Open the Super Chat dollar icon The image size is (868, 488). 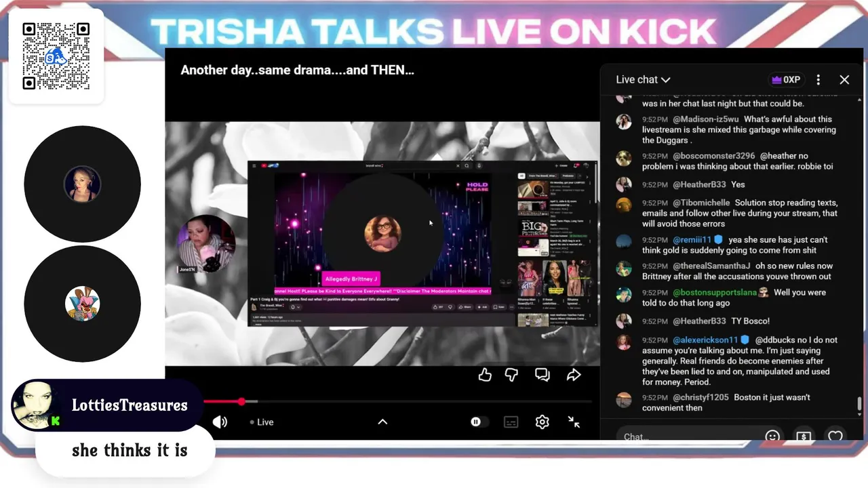pos(804,436)
